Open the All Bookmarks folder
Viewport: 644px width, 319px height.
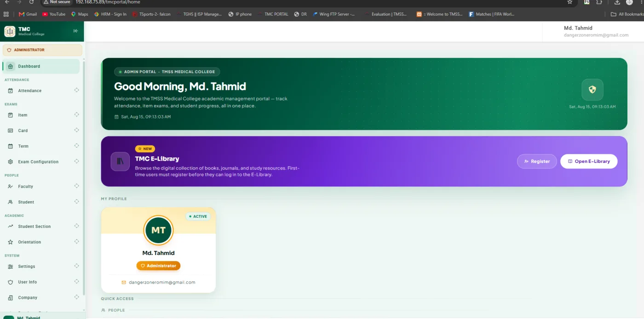(627, 14)
